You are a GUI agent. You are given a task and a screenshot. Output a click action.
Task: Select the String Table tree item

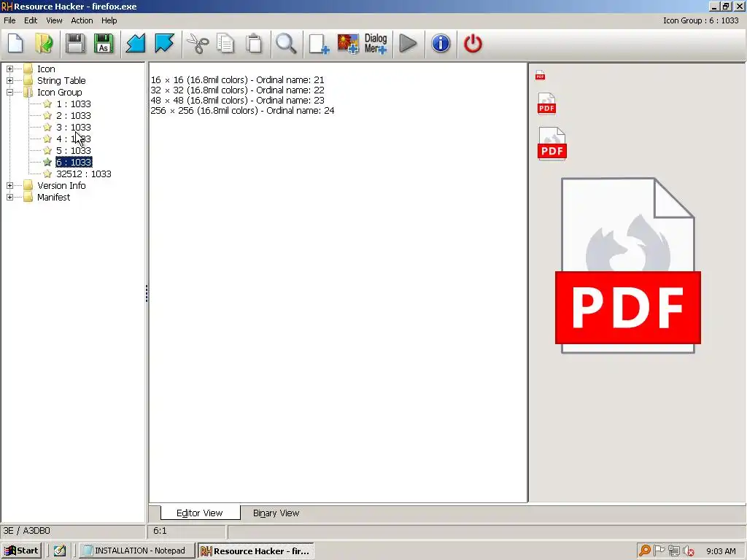(x=61, y=80)
